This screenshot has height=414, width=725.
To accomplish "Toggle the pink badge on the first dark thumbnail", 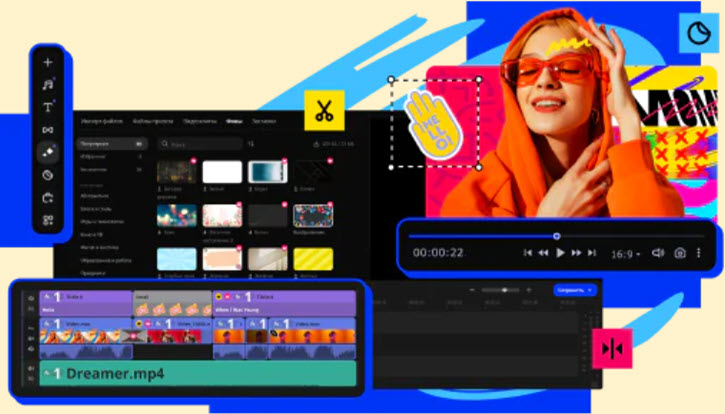I will coord(194,161).
